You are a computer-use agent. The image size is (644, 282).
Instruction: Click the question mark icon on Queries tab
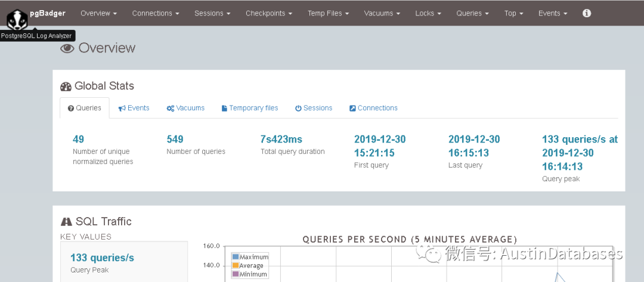[70, 109]
